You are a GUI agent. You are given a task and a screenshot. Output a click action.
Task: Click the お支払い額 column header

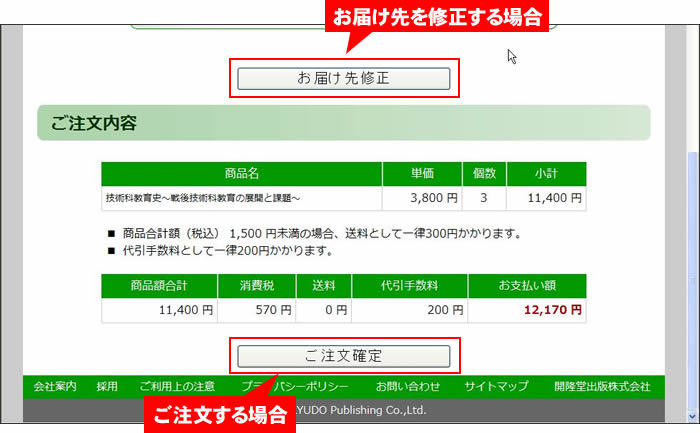pos(527,286)
